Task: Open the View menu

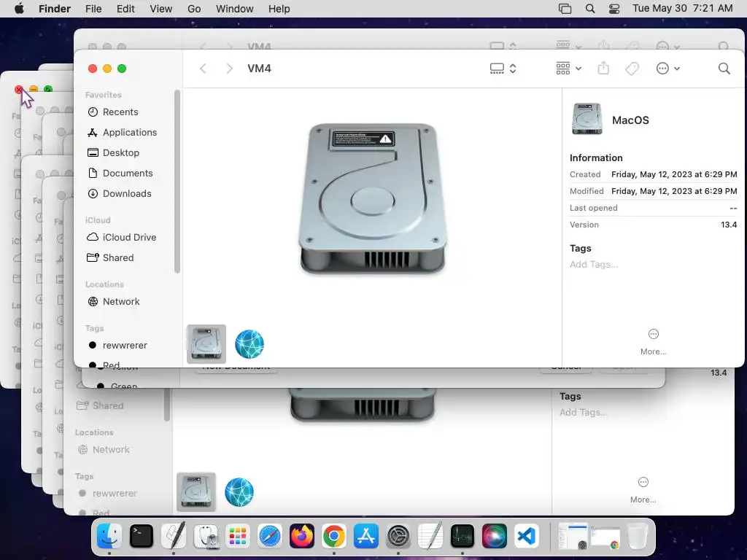Action: pos(161,9)
